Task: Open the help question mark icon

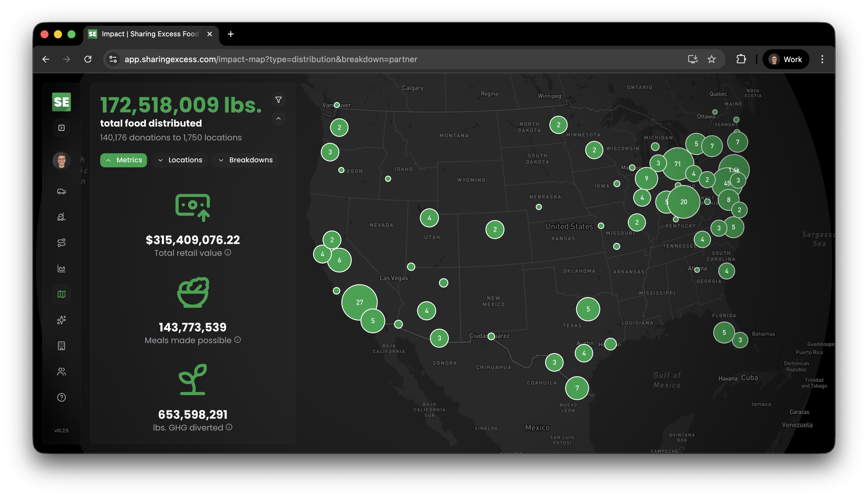Action: [x=61, y=397]
